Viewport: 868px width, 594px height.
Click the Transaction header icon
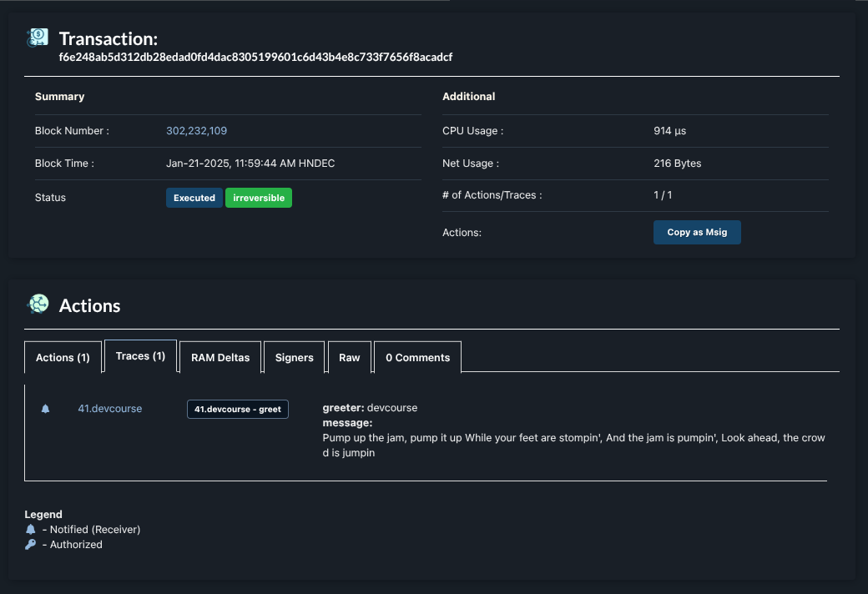pos(38,38)
